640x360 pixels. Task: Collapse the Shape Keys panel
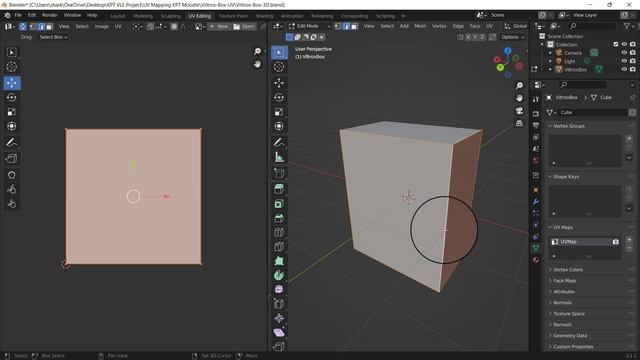[566, 177]
